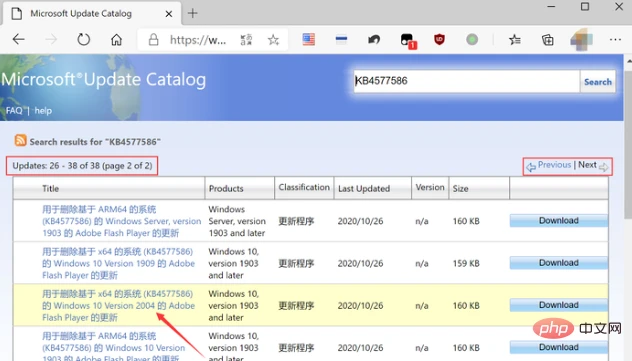Download the Windows Server 1903 ARM64 update
The width and height of the screenshot is (632, 361).
[x=559, y=220]
